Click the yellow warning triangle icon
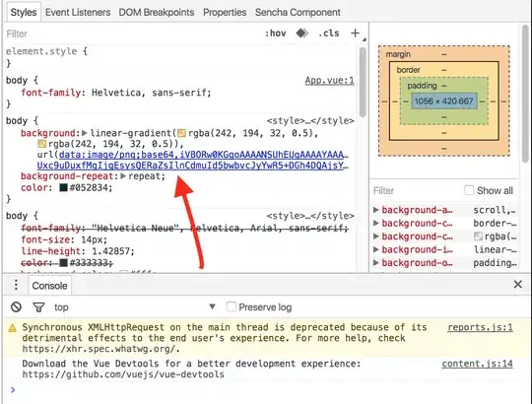 12,328
